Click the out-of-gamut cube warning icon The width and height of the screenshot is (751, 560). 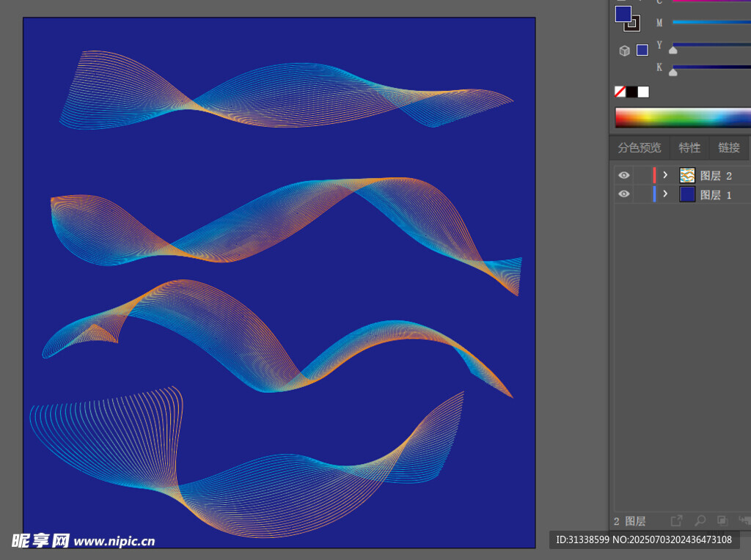tap(624, 51)
